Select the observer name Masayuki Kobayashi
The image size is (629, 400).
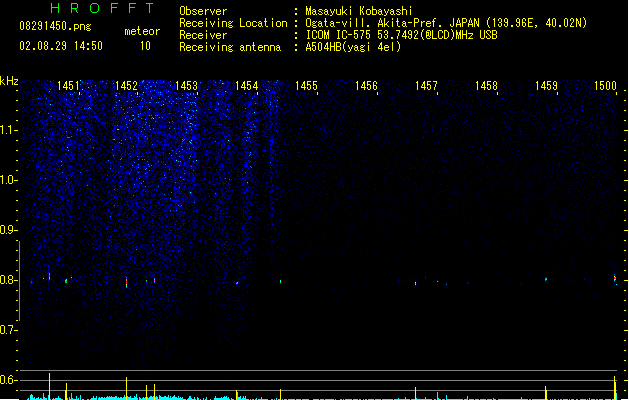coord(359,11)
